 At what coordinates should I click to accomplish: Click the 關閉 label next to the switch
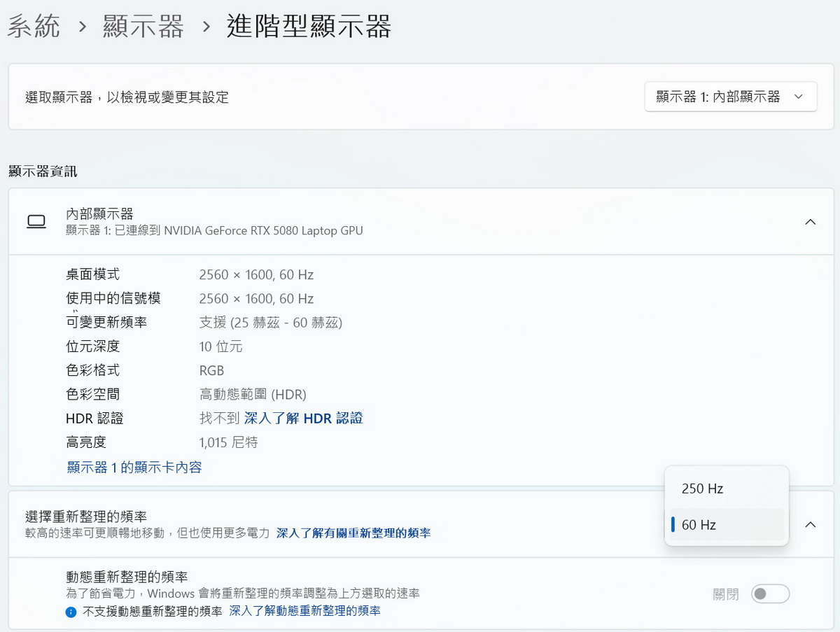pyautogui.click(x=726, y=594)
